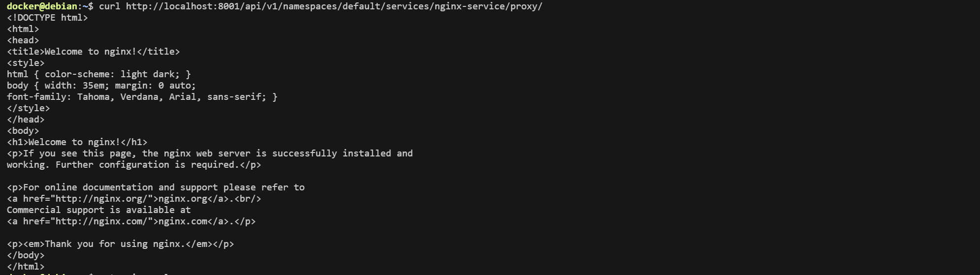980x275 pixels.
Task: Click the <h1>Welcome to nginx!</h1> line
Action: [77, 142]
